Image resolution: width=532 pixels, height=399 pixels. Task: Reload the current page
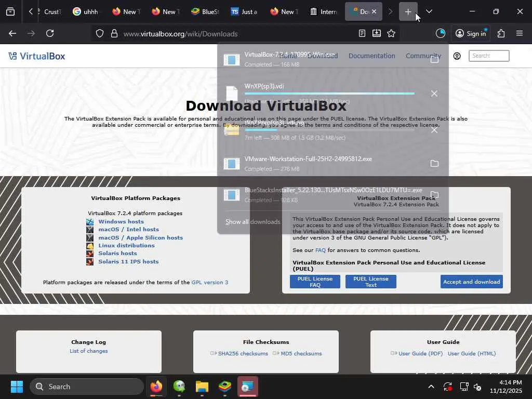tap(50, 34)
